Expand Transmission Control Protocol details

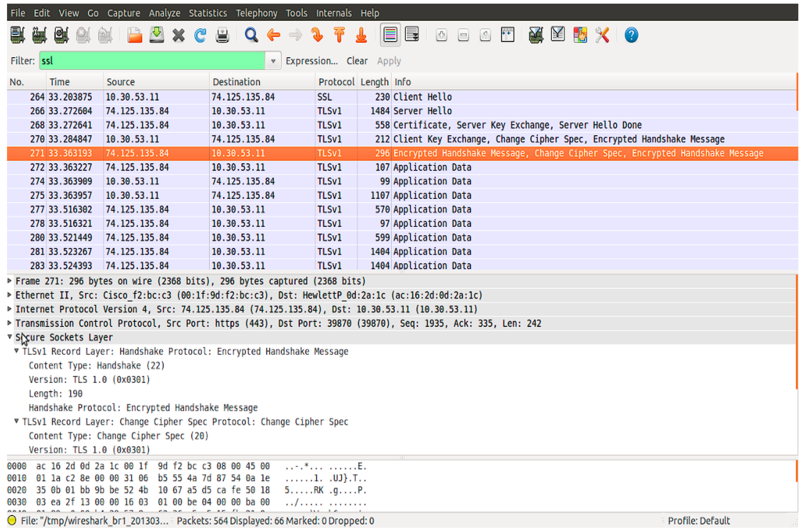pyautogui.click(x=9, y=323)
